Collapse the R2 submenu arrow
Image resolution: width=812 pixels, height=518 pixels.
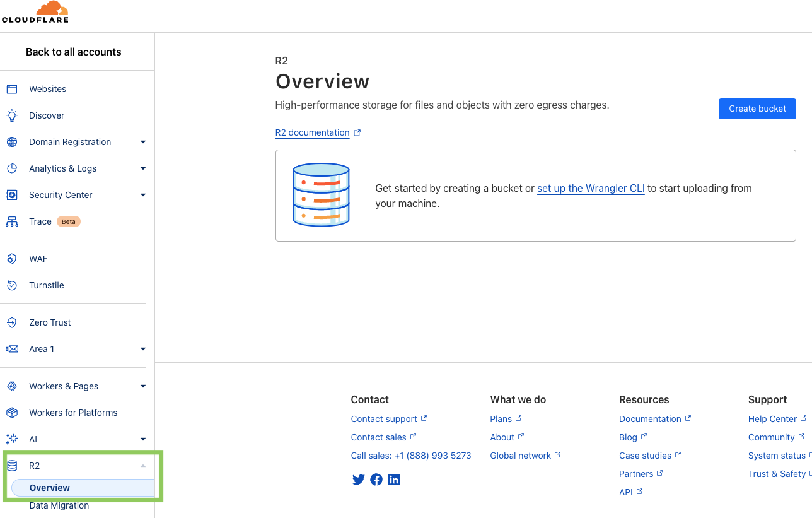[143, 466]
